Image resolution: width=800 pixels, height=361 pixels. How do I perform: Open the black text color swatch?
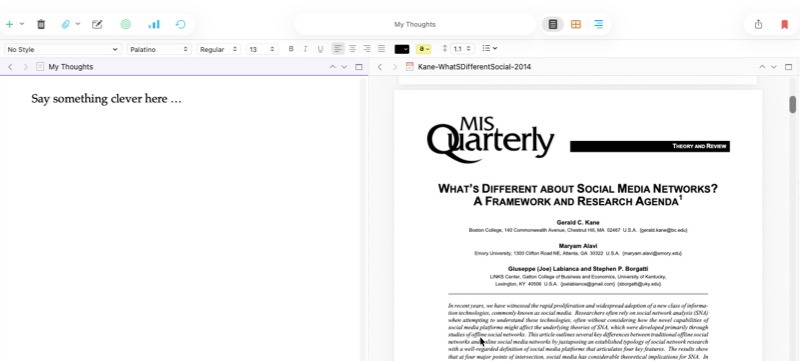click(x=402, y=49)
